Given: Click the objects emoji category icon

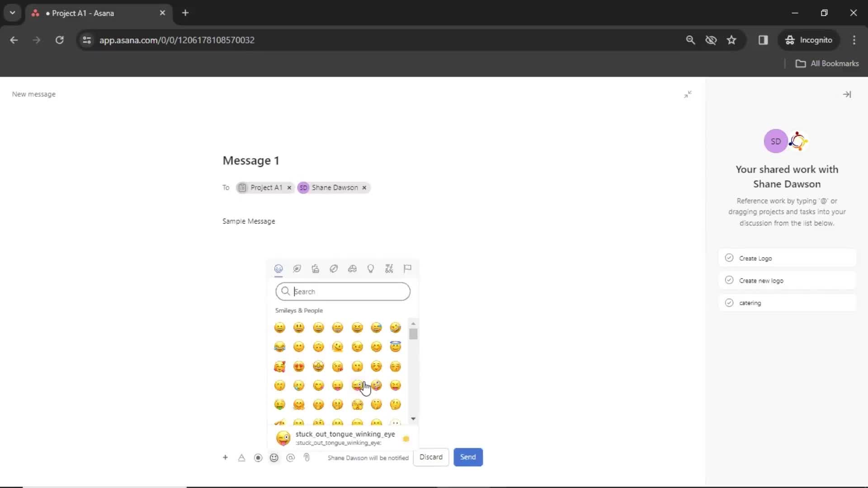Looking at the screenshot, I should click(371, 269).
